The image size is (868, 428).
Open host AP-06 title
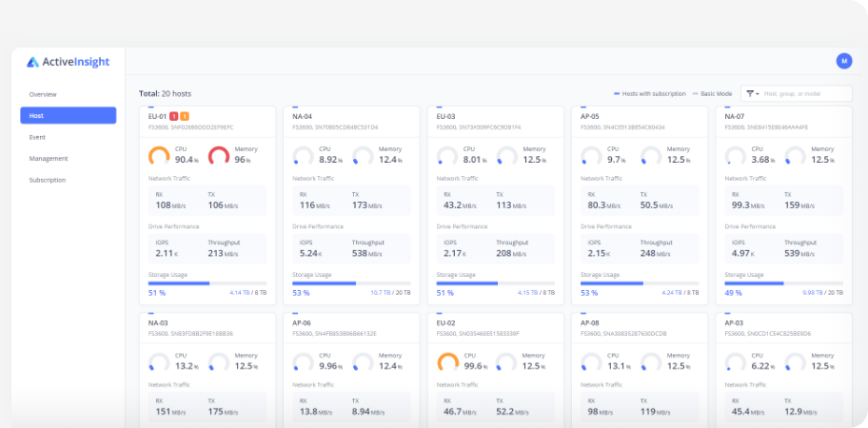[x=302, y=323]
